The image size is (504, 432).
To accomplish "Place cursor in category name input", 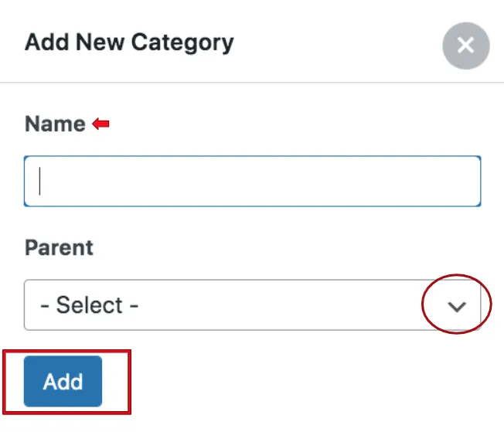I will pos(252,182).
